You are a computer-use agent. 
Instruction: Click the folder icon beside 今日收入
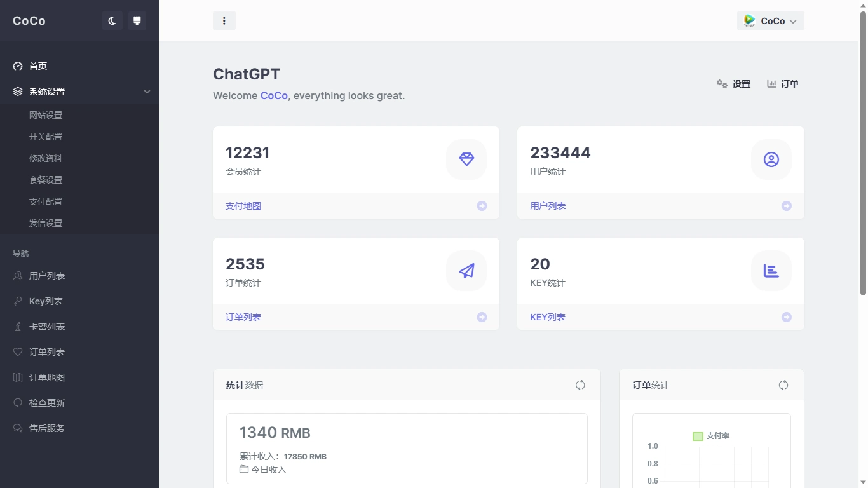pyautogui.click(x=244, y=469)
